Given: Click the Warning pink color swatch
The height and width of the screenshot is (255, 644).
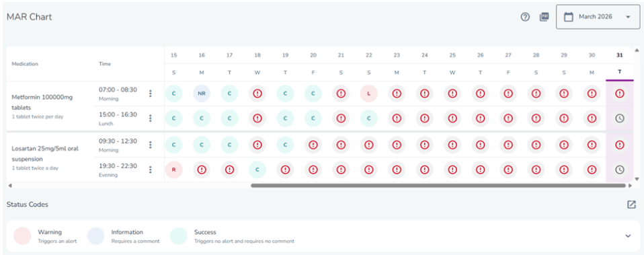Looking at the screenshot, I should pyautogui.click(x=22, y=236).
